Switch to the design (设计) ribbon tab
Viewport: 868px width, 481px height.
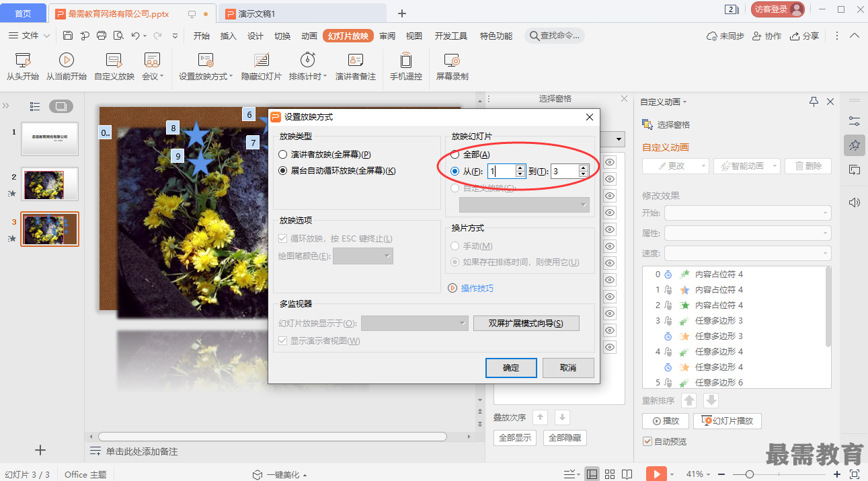click(x=255, y=36)
